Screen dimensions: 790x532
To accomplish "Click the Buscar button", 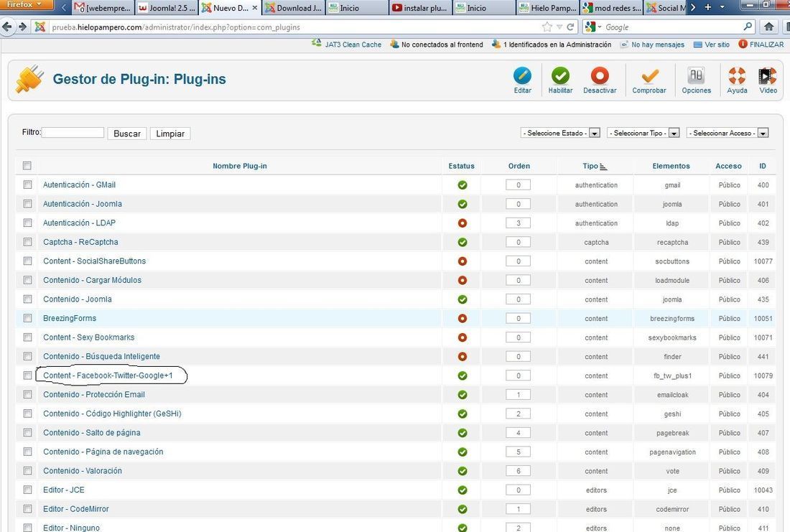I will 127,134.
